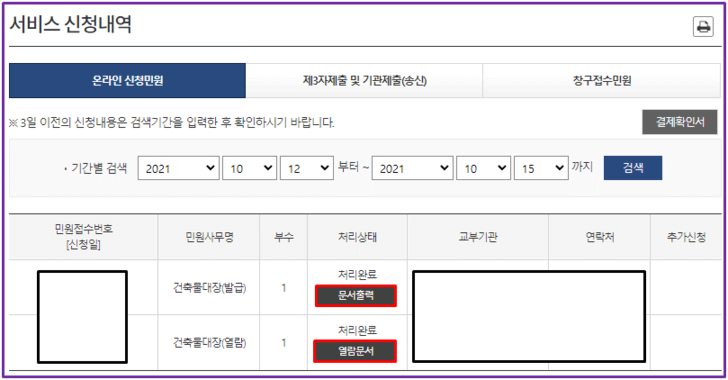The height and width of the screenshot is (380, 728).
Task: Click the printer icon
Action: tap(703, 26)
